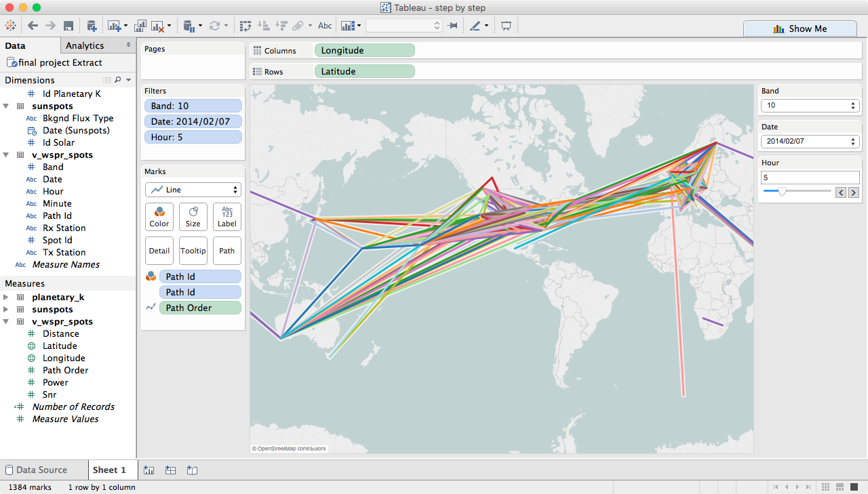Click the Redo forward arrow
The height and width of the screenshot is (494, 868).
50,26
